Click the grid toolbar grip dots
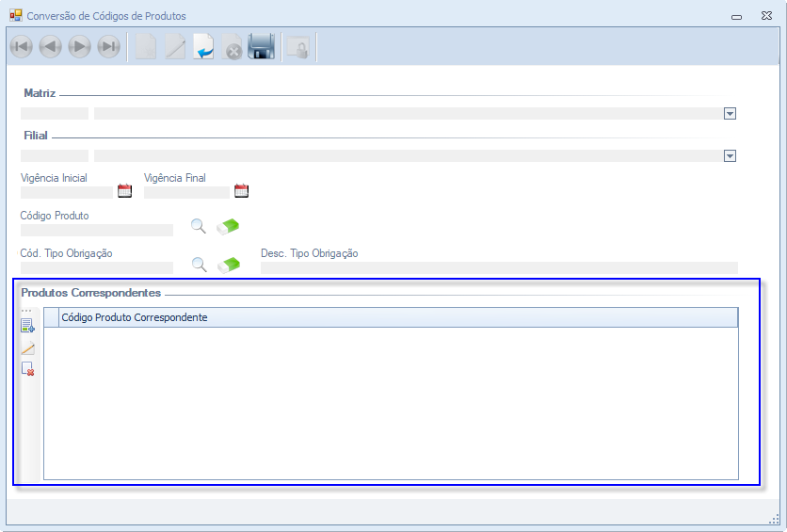The width and height of the screenshot is (787, 532). tap(26, 311)
